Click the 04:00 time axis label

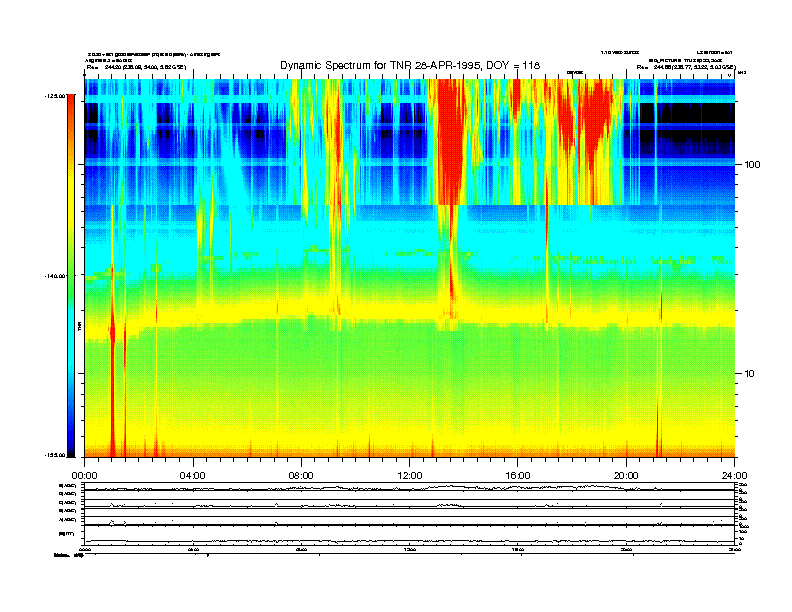(193, 476)
